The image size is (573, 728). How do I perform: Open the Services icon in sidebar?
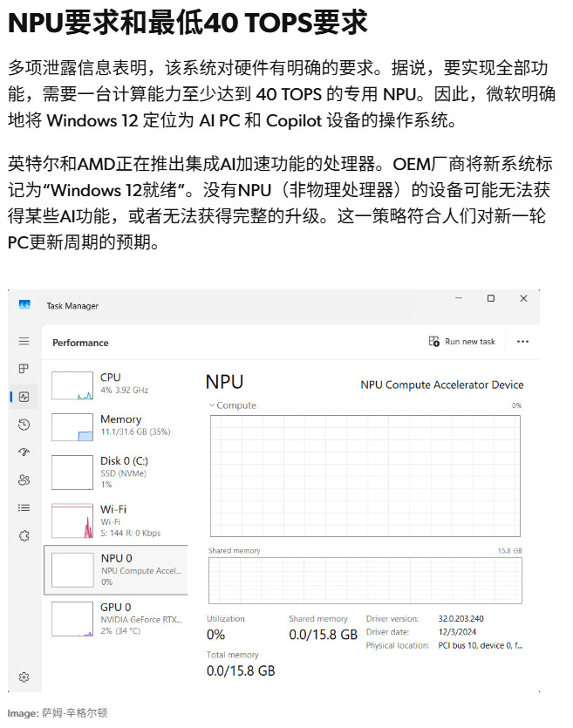coord(24,535)
